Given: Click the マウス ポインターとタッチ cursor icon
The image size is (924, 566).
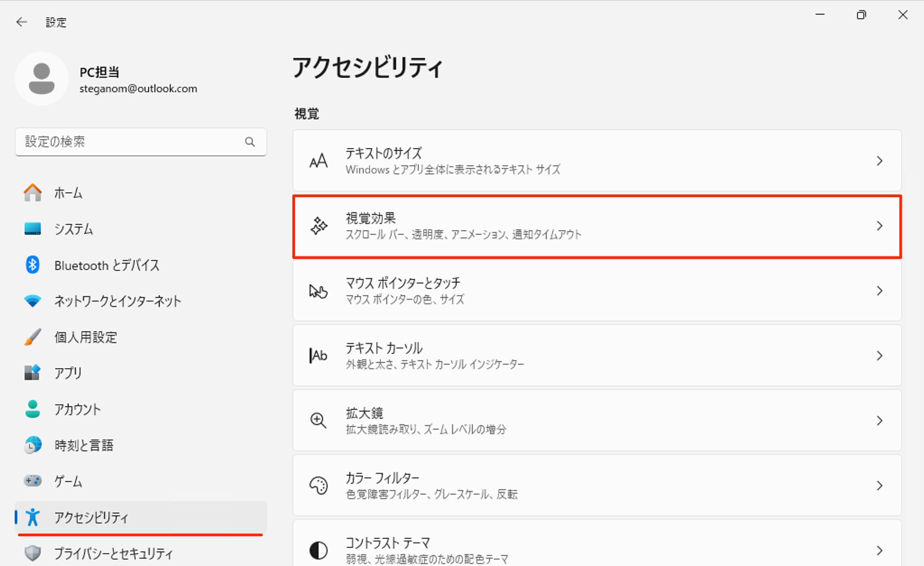Looking at the screenshot, I should (318, 291).
